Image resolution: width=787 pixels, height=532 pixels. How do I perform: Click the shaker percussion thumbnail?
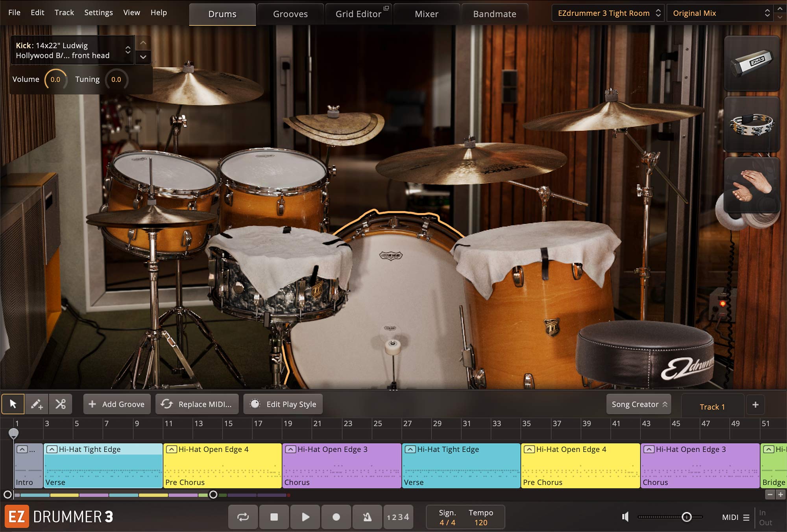[x=752, y=63]
